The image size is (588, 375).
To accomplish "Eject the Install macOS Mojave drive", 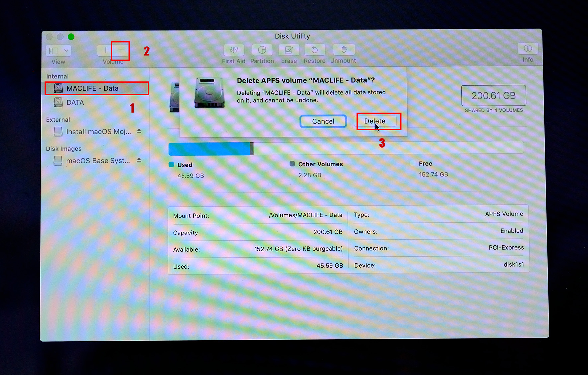I will pos(140,131).
